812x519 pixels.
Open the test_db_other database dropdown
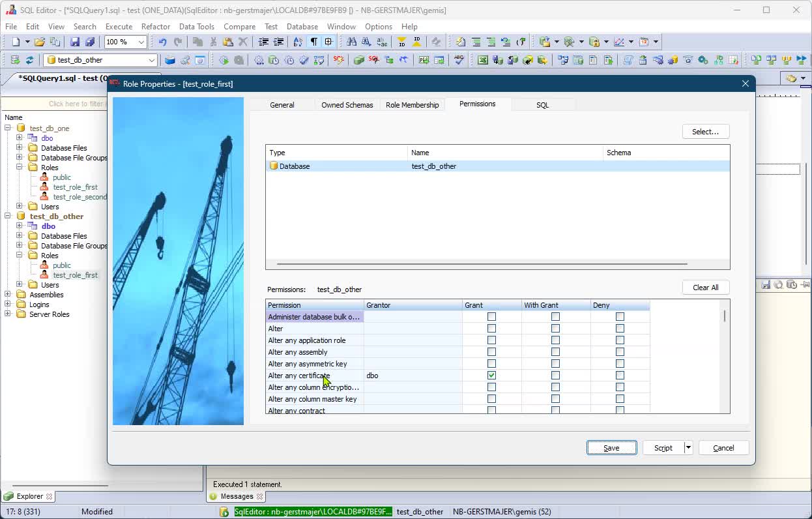tap(151, 60)
